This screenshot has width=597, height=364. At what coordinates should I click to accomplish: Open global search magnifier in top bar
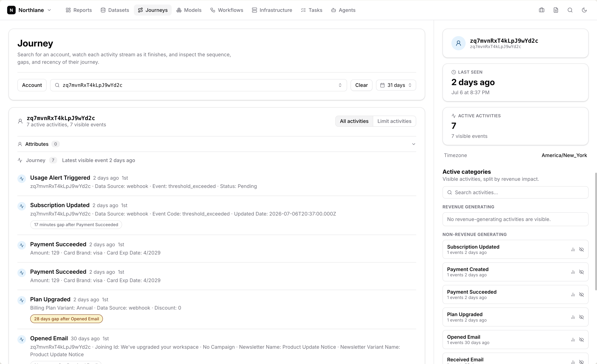click(x=570, y=10)
